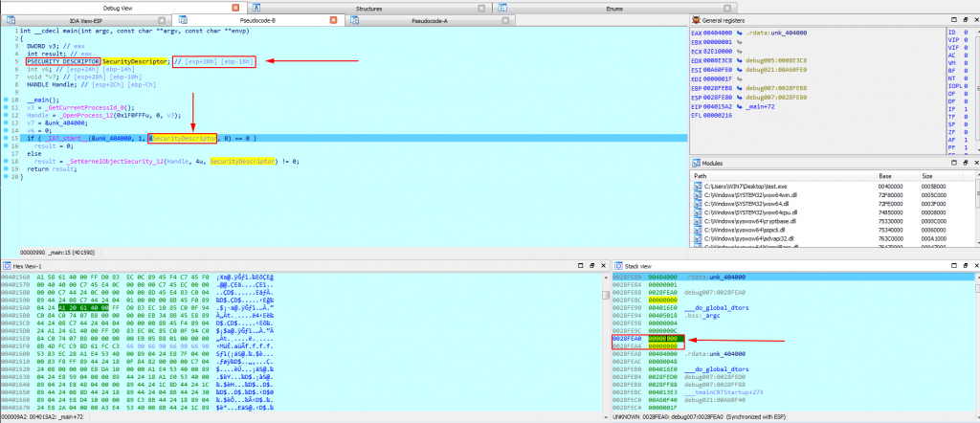
Task: Click _OpenProcess_12 call in the pseudocode
Action: coord(84,115)
